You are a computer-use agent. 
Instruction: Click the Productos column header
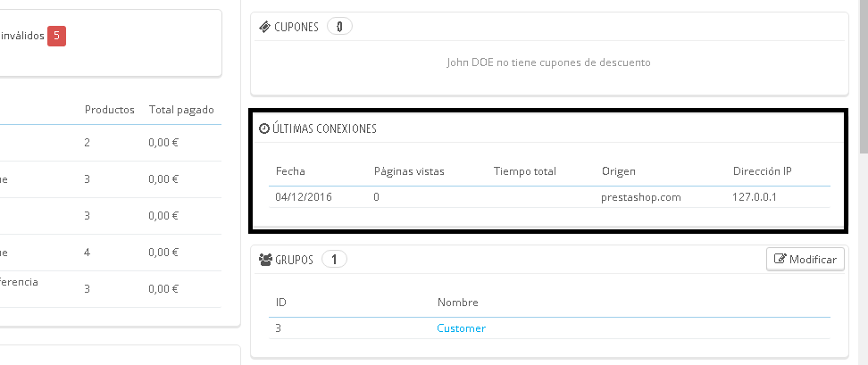pos(109,110)
